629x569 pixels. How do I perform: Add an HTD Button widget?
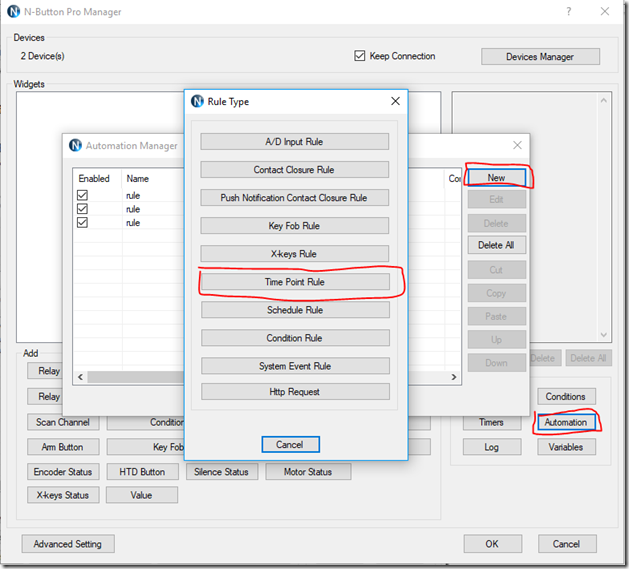pos(142,472)
